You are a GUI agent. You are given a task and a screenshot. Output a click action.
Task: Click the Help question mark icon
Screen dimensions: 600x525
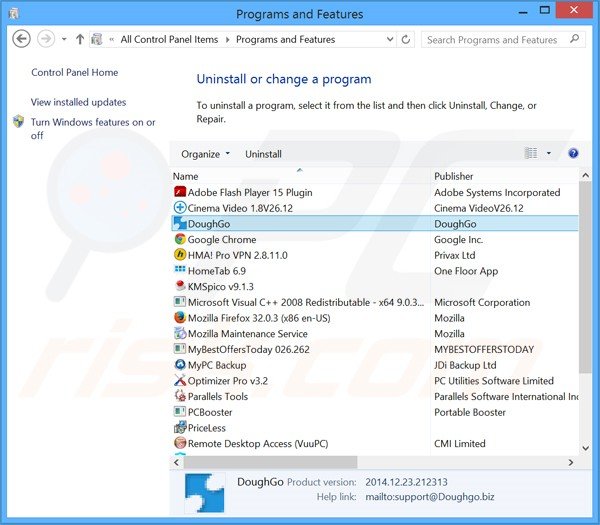click(x=573, y=154)
